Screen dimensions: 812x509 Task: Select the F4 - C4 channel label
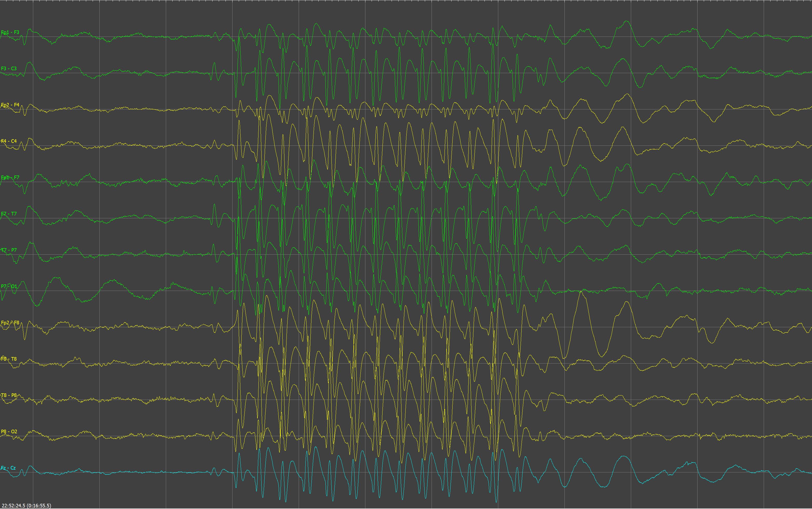[x=9, y=141]
